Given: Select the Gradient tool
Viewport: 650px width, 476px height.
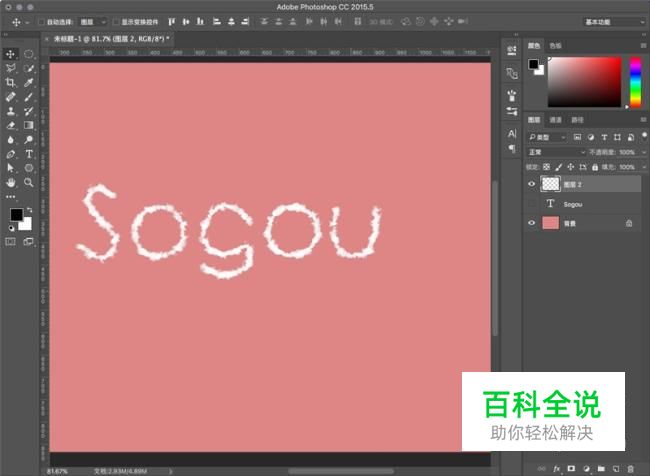Looking at the screenshot, I should point(29,125).
